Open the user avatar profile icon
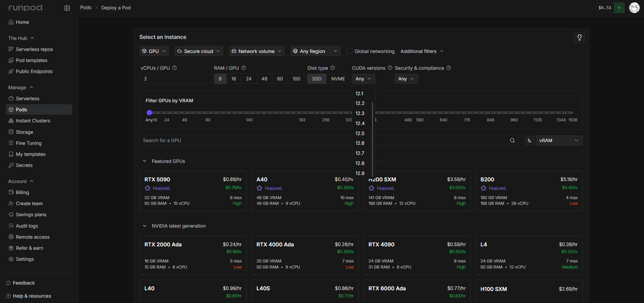644x303 pixels. (x=634, y=8)
